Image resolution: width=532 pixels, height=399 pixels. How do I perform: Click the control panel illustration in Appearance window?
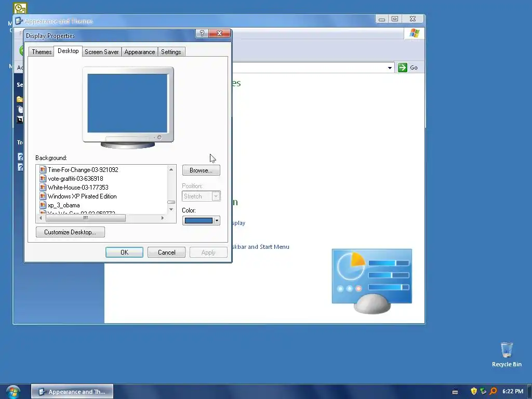pyautogui.click(x=372, y=281)
